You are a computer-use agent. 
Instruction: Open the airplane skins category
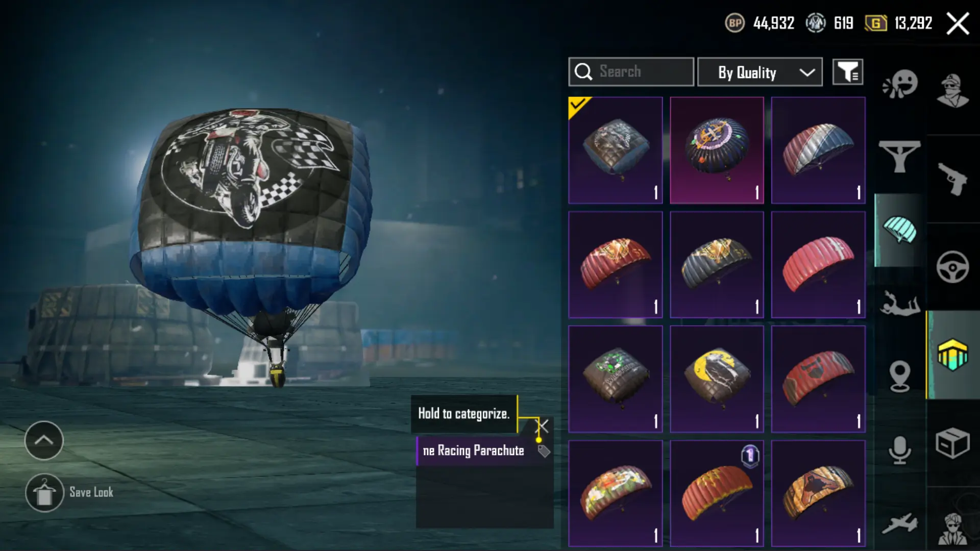pyautogui.click(x=899, y=524)
